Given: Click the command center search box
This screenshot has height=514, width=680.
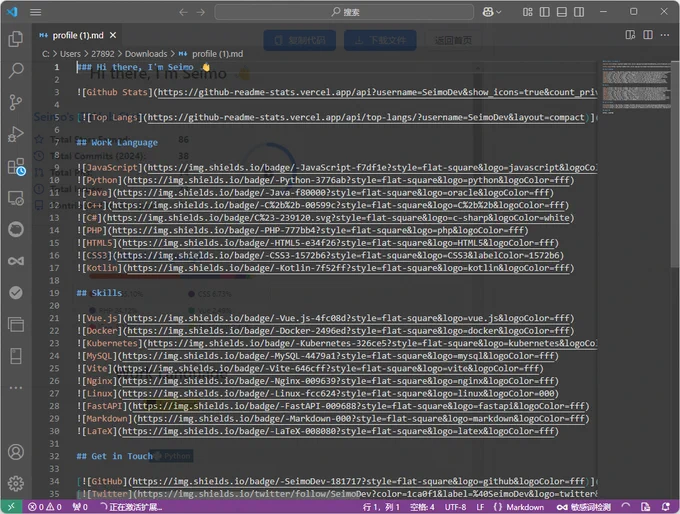Looking at the screenshot, I should [344, 12].
